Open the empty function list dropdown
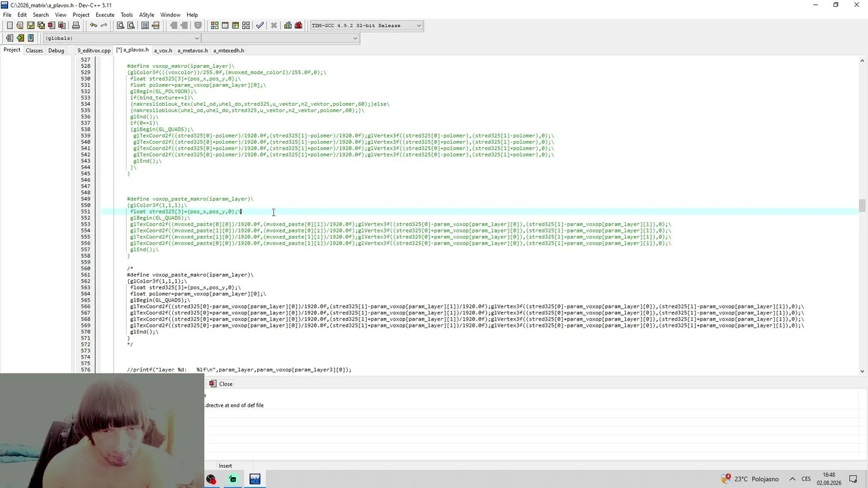 pyautogui.click(x=279, y=38)
